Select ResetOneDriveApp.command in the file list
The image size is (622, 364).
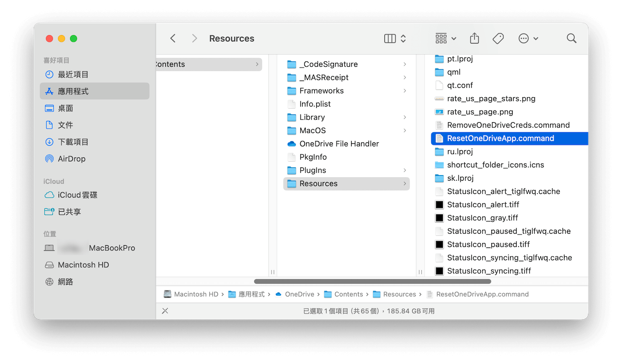tap(510, 139)
